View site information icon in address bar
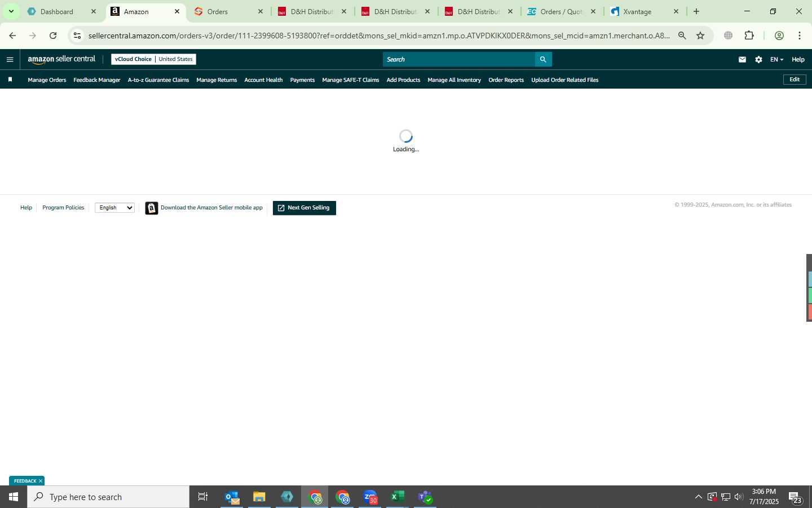The width and height of the screenshot is (812, 508). click(x=77, y=36)
